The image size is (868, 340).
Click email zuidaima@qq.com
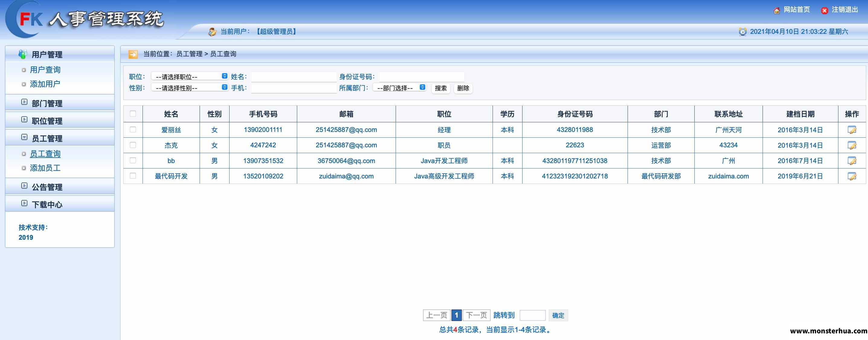click(346, 176)
